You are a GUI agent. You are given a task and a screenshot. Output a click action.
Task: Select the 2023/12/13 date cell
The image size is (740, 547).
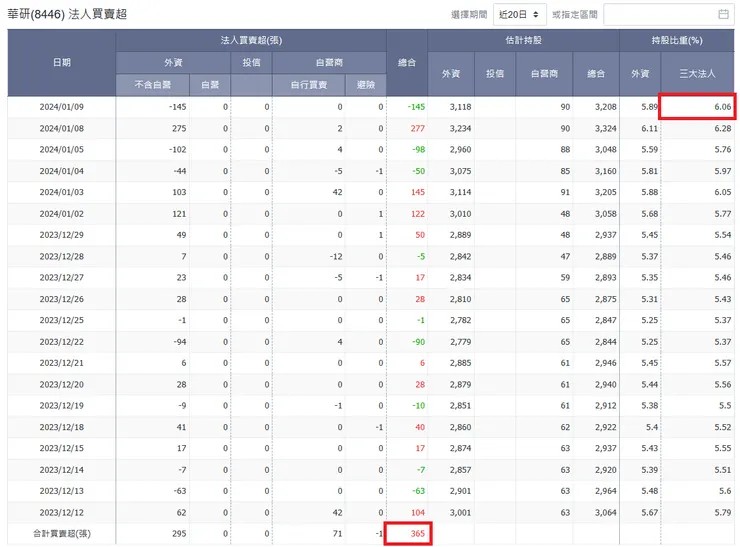62,491
